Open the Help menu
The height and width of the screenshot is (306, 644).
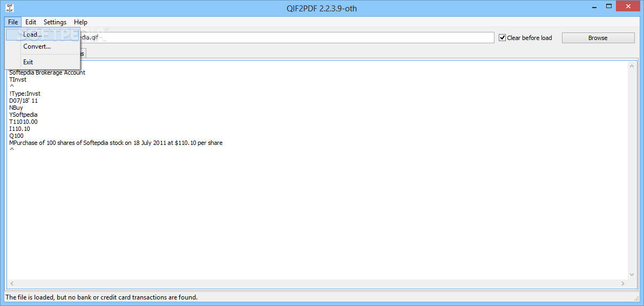click(x=80, y=22)
